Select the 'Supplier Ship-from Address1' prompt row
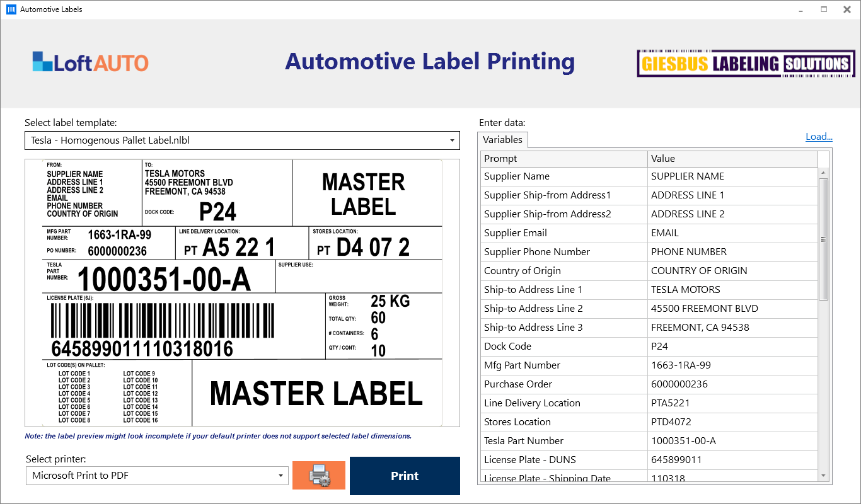The image size is (861, 504). 564,195
